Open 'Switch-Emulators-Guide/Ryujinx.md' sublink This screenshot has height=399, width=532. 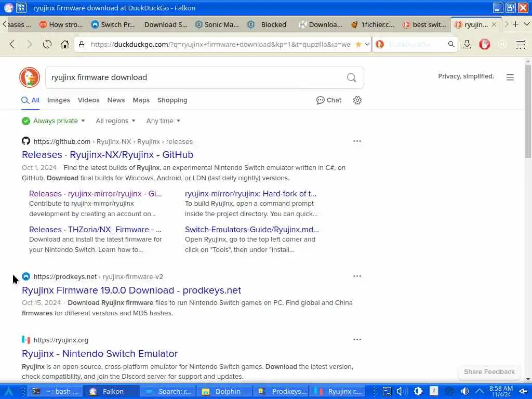[252, 230]
